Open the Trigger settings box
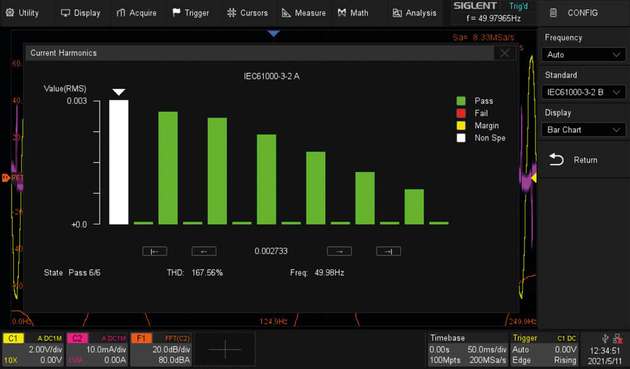The width and height of the screenshot is (630, 369). [x=545, y=349]
